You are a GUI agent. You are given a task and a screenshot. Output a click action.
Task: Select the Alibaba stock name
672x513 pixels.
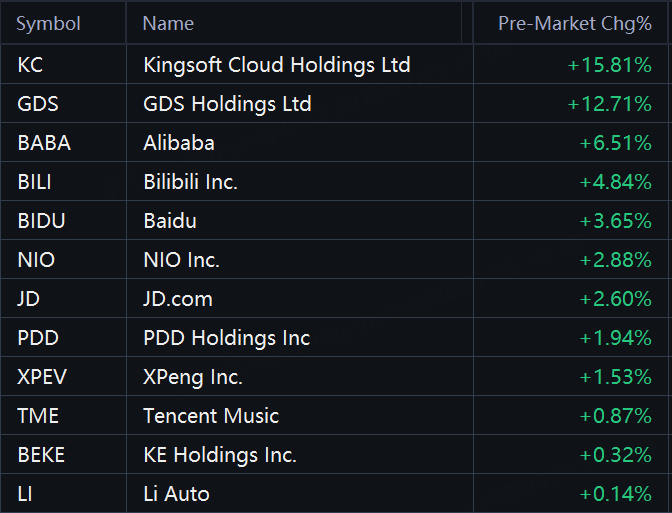[x=179, y=143]
